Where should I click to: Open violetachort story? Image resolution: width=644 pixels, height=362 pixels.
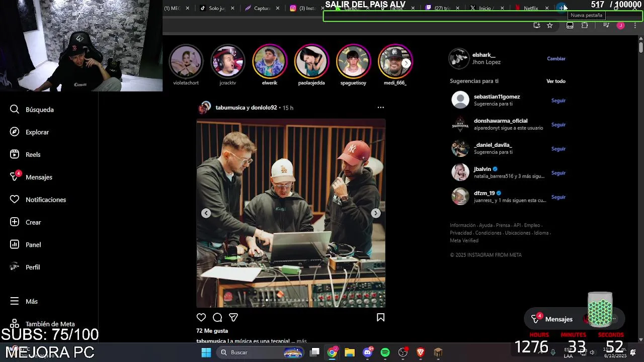point(186,65)
